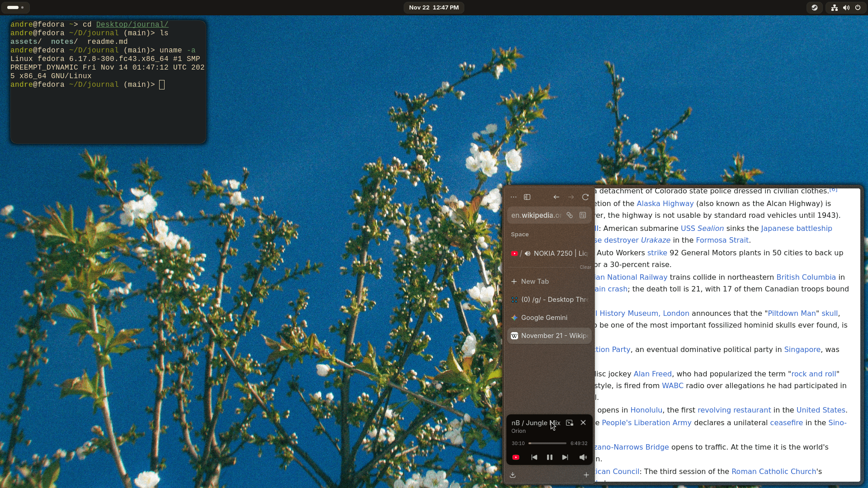This screenshot has height=488, width=868.
Task: Toggle media player volume mute
Action: [583, 457]
